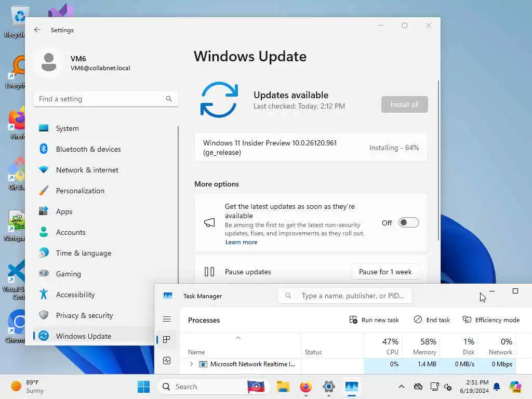Image resolution: width=532 pixels, height=399 pixels.
Task: Select Task Manager Processes tab icon
Action: pos(167,340)
